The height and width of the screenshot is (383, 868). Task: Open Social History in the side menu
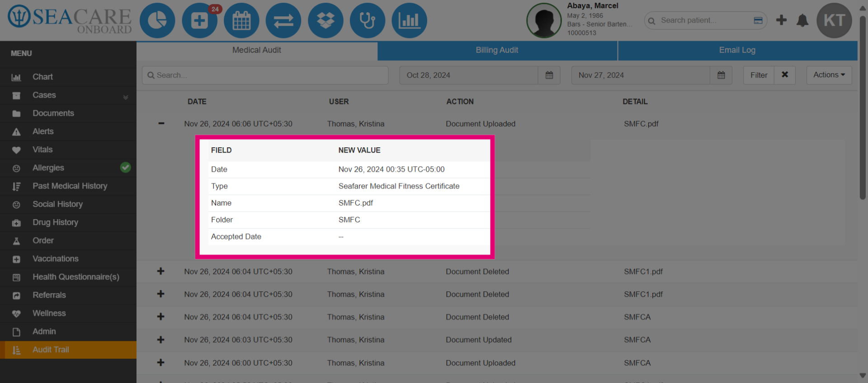click(x=68, y=204)
